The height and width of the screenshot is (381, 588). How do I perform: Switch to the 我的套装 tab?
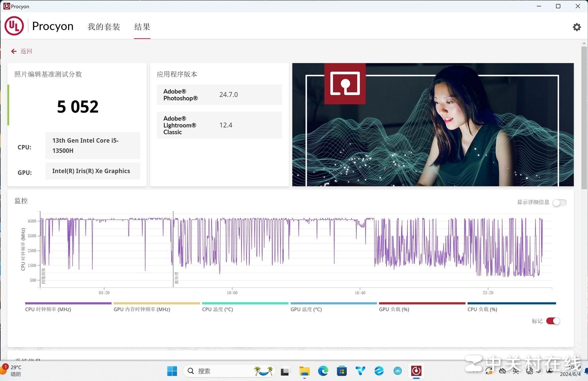(104, 27)
